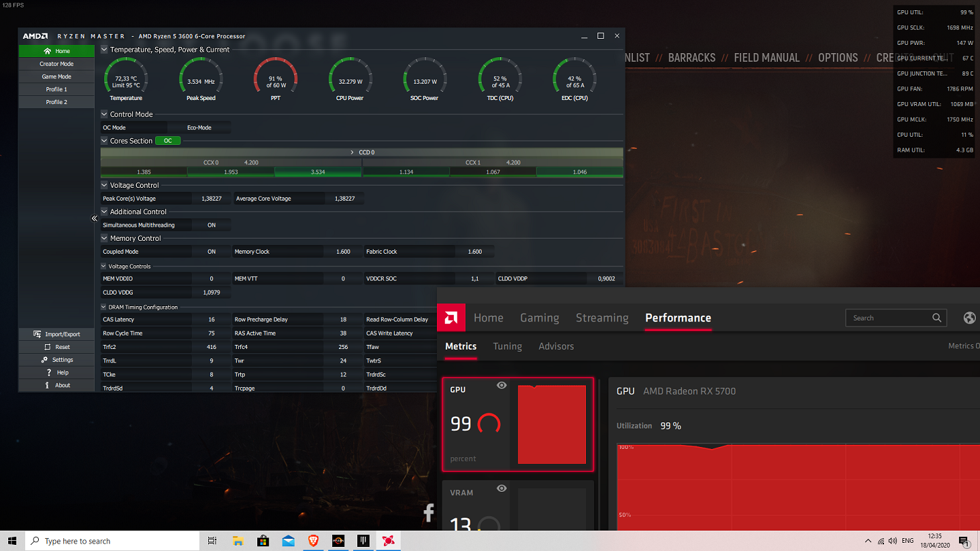Screen dimensions: 980x551
Task: Open the notification center icon in system tray
Action: point(964,541)
